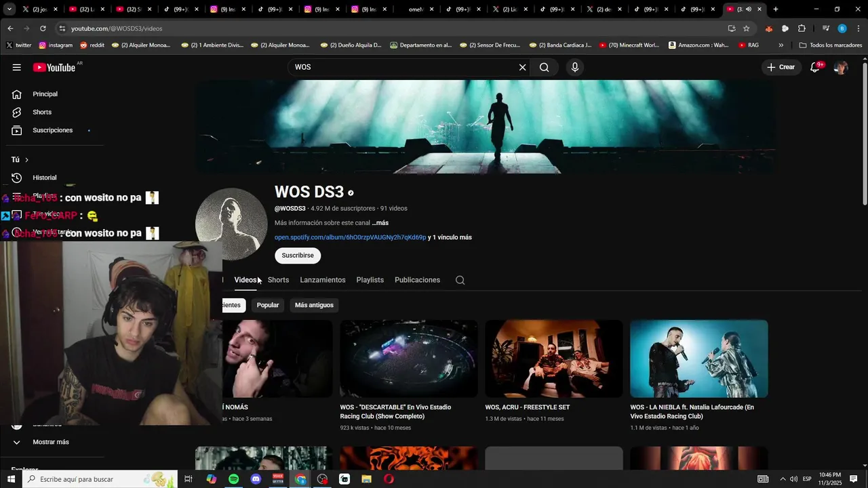The height and width of the screenshot is (488, 868).
Task: Open YouTube notifications bell
Action: pyautogui.click(x=816, y=67)
